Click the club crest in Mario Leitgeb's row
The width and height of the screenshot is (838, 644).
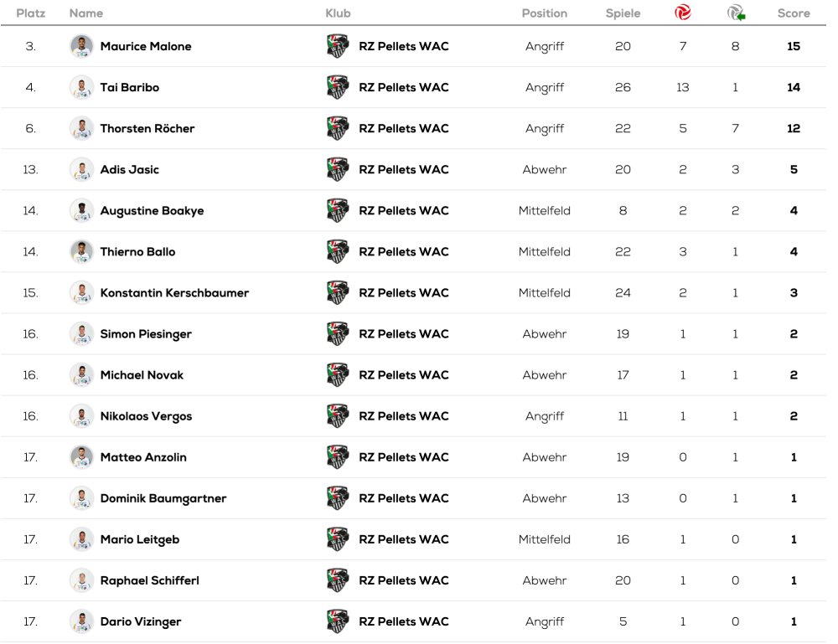click(x=337, y=539)
